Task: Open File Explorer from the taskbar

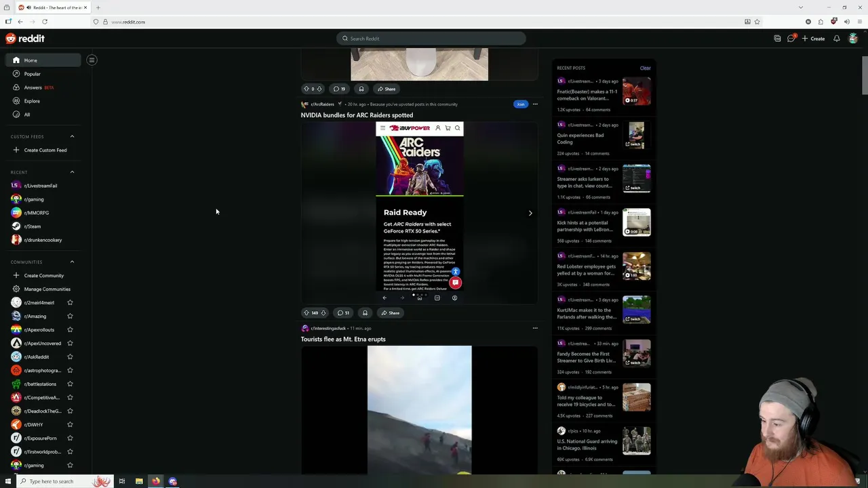Action: tap(139, 481)
